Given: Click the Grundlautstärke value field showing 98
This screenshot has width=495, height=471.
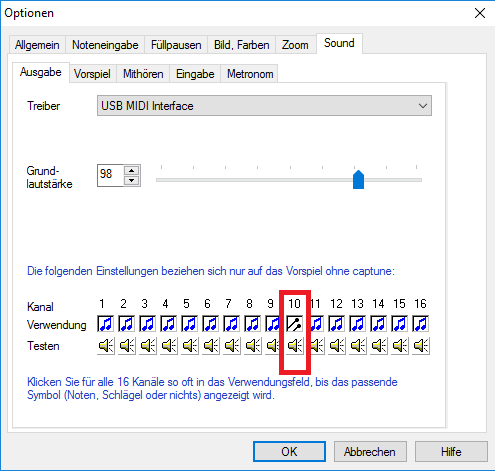Looking at the screenshot, I should pos(110,175).
